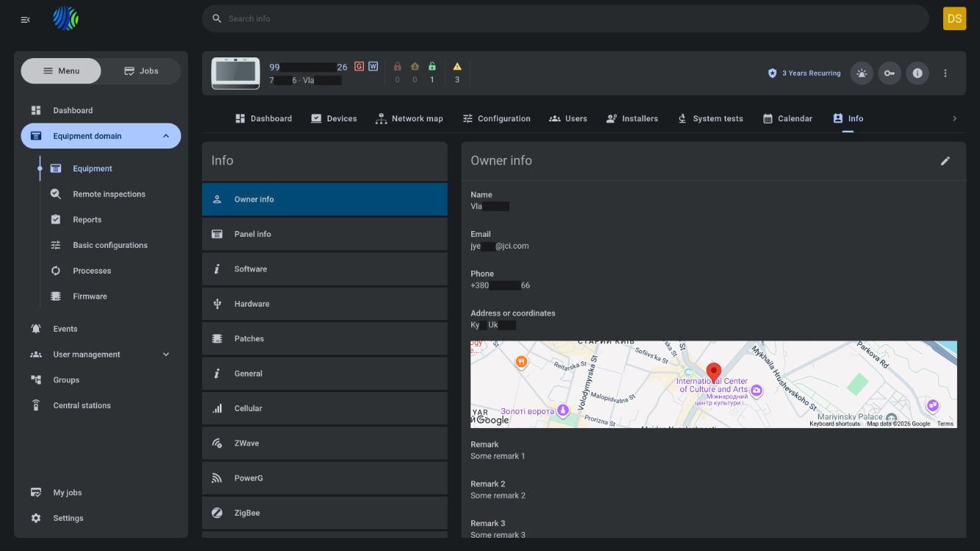
Task: Select Software in Info list
Action: pyautogui.click(x=325, y=269)
